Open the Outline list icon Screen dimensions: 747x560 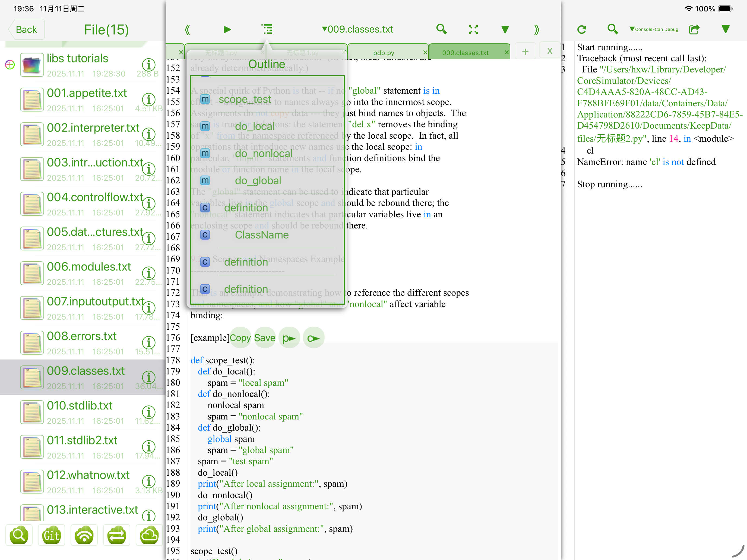click(x=267, y=29)
